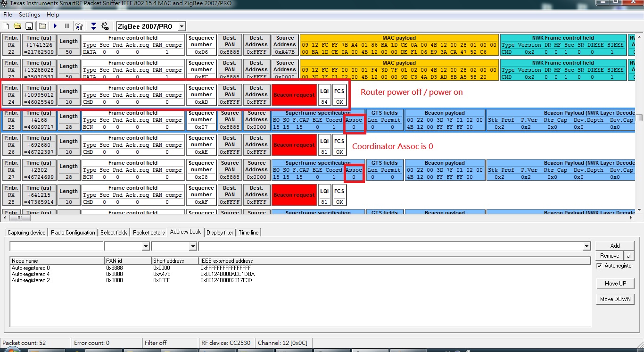Viewport: 644px width, 352px height.
Task: Click the Beacon request cell of packet 28
Action: pos(294,195)
